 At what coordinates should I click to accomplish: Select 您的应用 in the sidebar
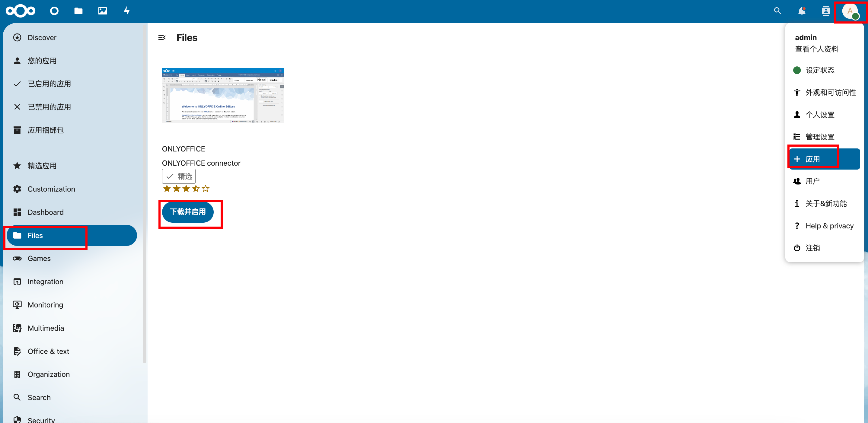tap(72, 61)
